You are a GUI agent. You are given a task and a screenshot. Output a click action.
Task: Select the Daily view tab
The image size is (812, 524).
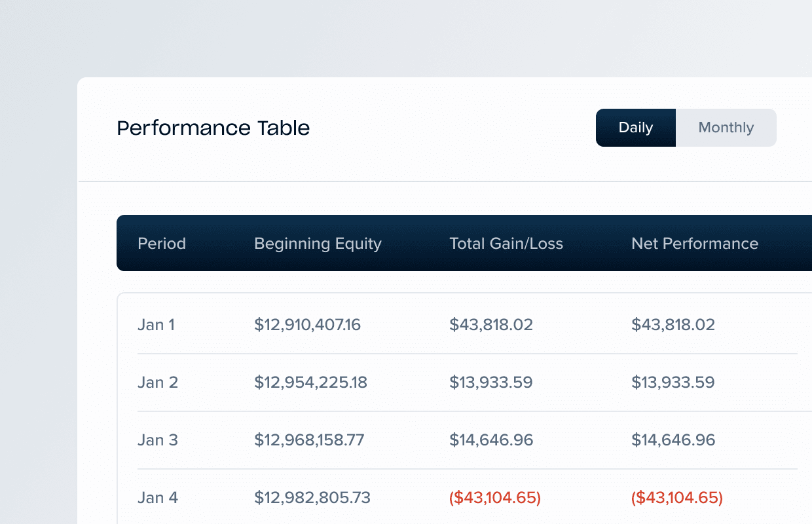click(635, 127)
